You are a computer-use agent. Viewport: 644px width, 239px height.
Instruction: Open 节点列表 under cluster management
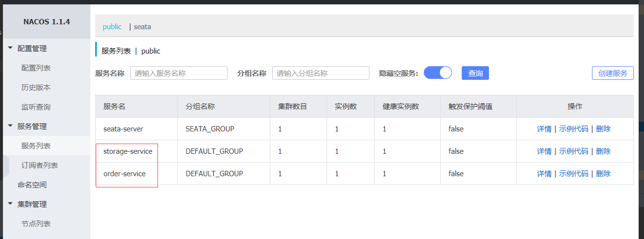click(x=36, y=224)
